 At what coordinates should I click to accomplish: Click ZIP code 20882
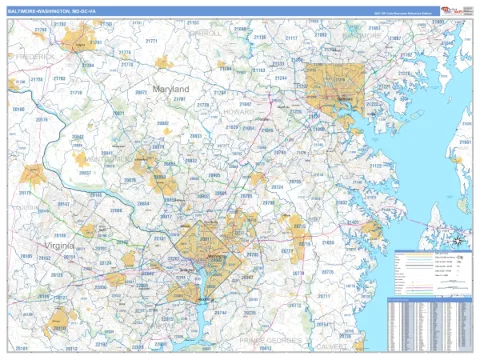(x=163, y=123)
